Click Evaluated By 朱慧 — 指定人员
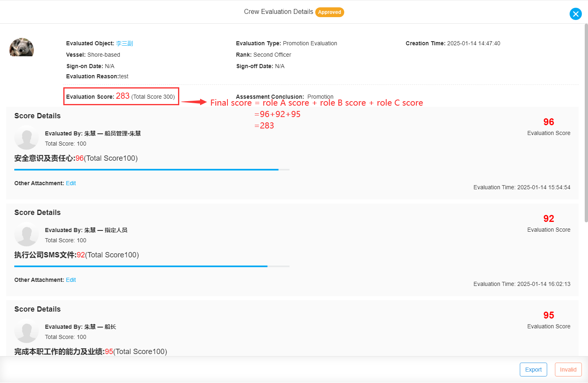The image size is (588, 383). pos(86,230)
